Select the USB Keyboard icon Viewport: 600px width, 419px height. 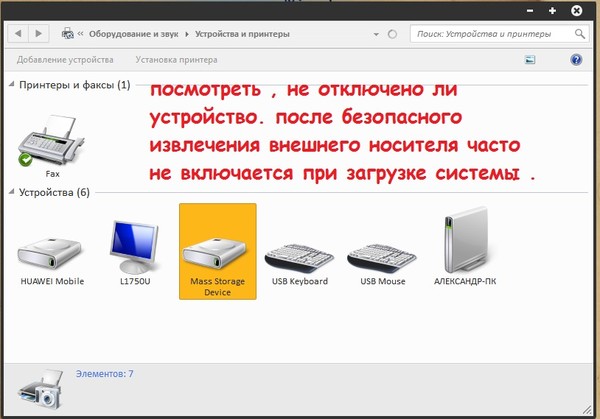[x=299, y=257]
